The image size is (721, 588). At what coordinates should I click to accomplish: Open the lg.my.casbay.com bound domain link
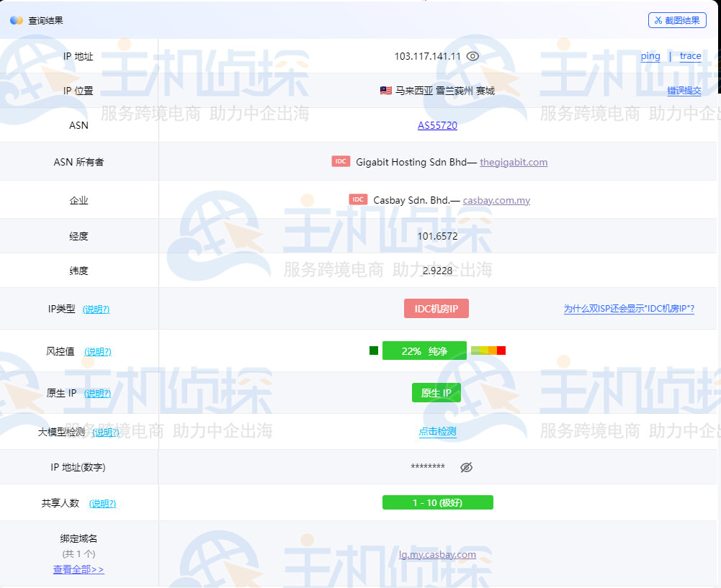click(437, 554)
